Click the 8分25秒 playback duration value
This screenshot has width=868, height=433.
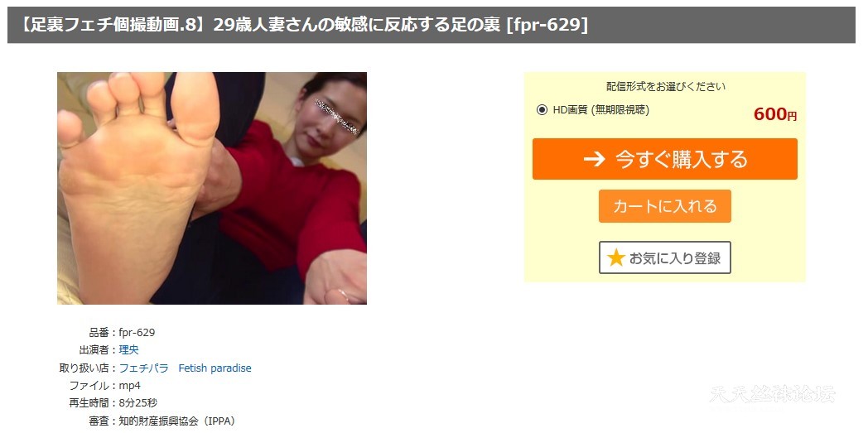(137, 403)
